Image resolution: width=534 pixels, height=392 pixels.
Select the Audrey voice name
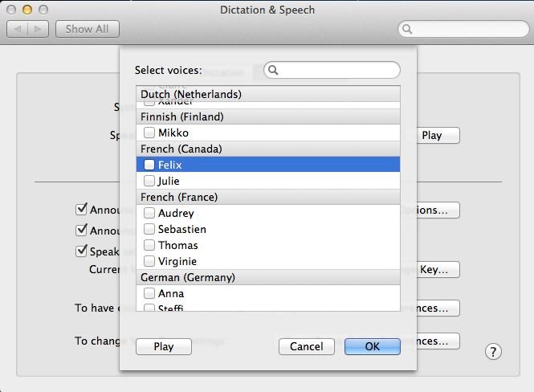pyautogui.click(x=176, y=214)
